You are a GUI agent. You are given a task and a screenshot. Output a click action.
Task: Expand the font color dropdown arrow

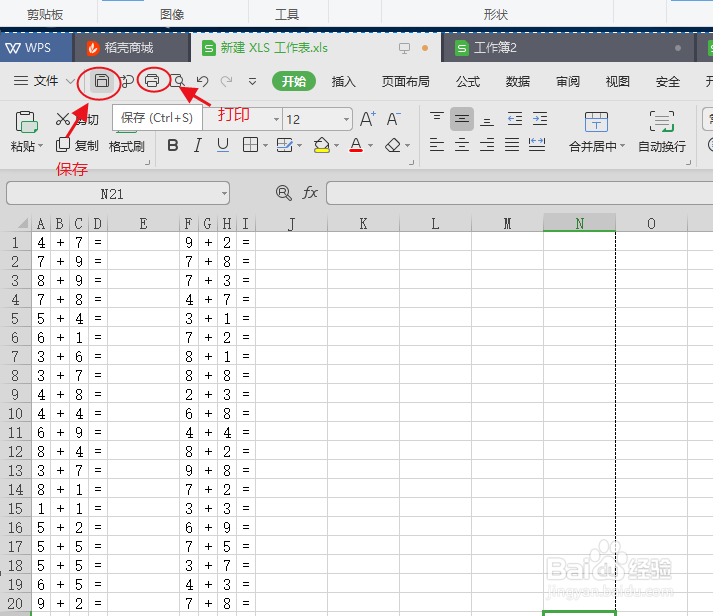pos(371,146)
